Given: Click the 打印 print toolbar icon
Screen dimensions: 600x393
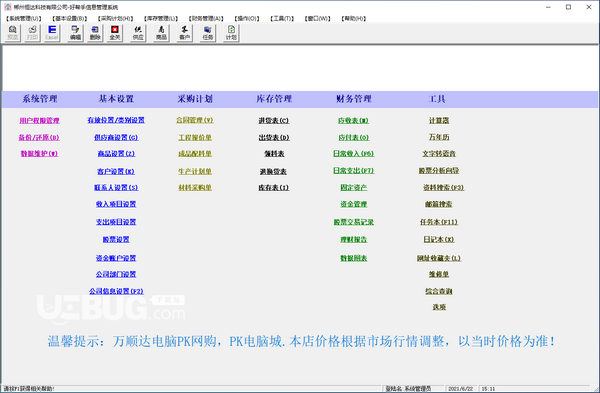Looking at the screenshot, I should (x=32, y=33).
